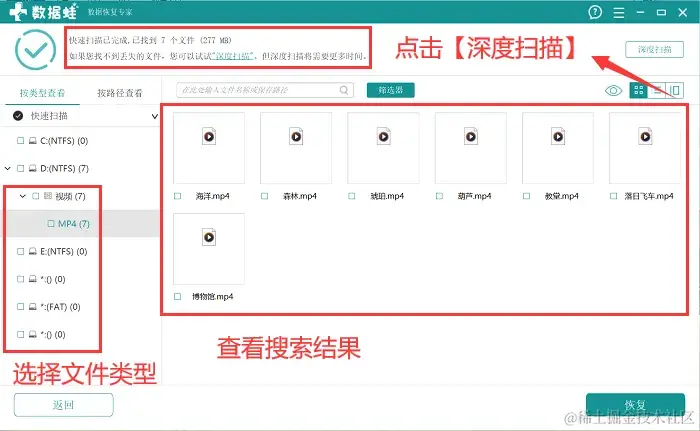Click the 恢复 recover button
700x431 pixels.
635,405
